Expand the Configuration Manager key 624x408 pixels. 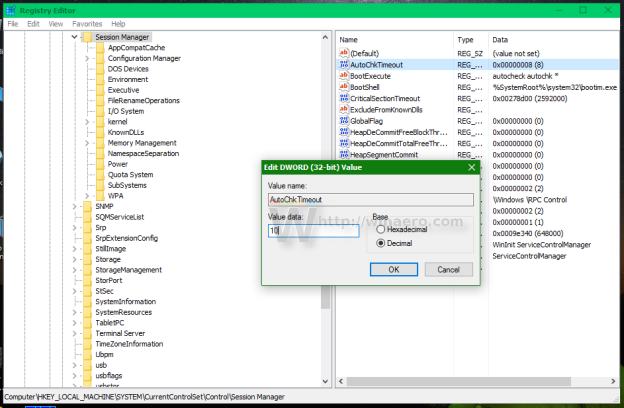pos(87,58)
